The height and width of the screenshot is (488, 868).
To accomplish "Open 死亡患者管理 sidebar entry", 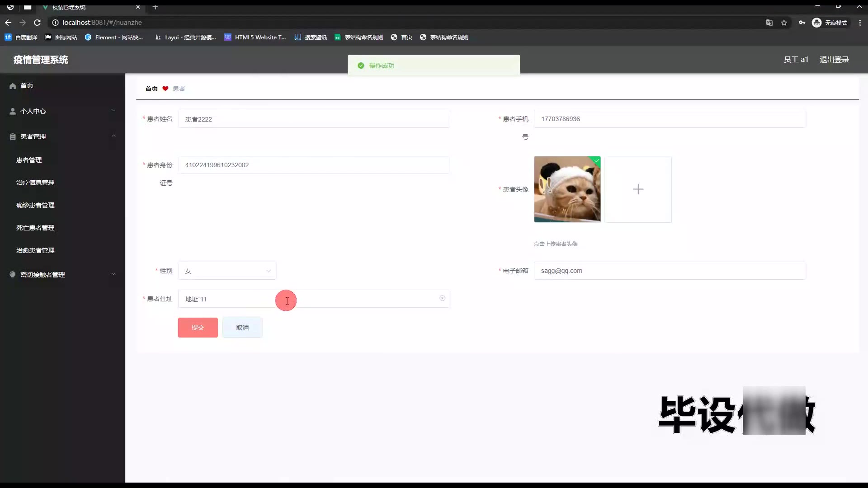I will (x=35, y=228).
